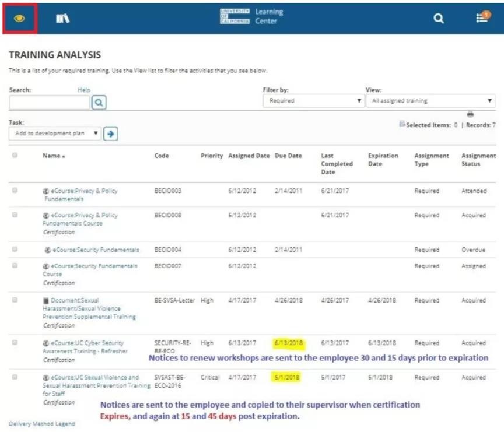Check the Privacy & Policy Fundamentals BECIO003 row
This screenshot has height=432, width=504.
tap(15, 191)
